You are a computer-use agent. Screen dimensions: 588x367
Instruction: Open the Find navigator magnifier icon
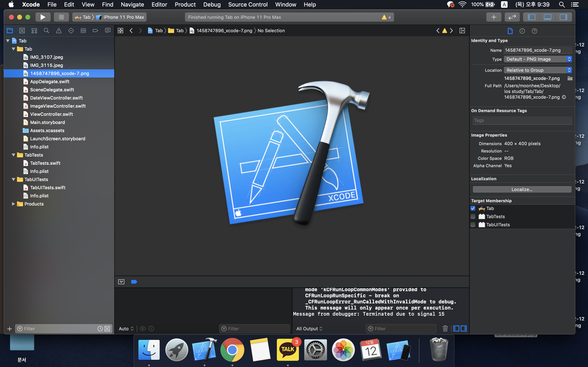tap(46, 31)
